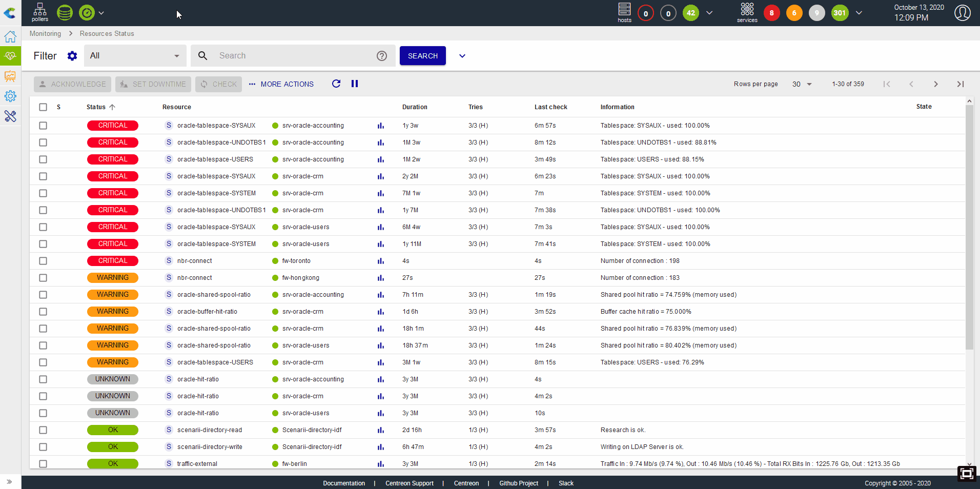This screenshot has height=489, width=980.
Task: Select the first oracle-tablespace-SYSAUX row checkbox
Action: (x=43, y=126)
